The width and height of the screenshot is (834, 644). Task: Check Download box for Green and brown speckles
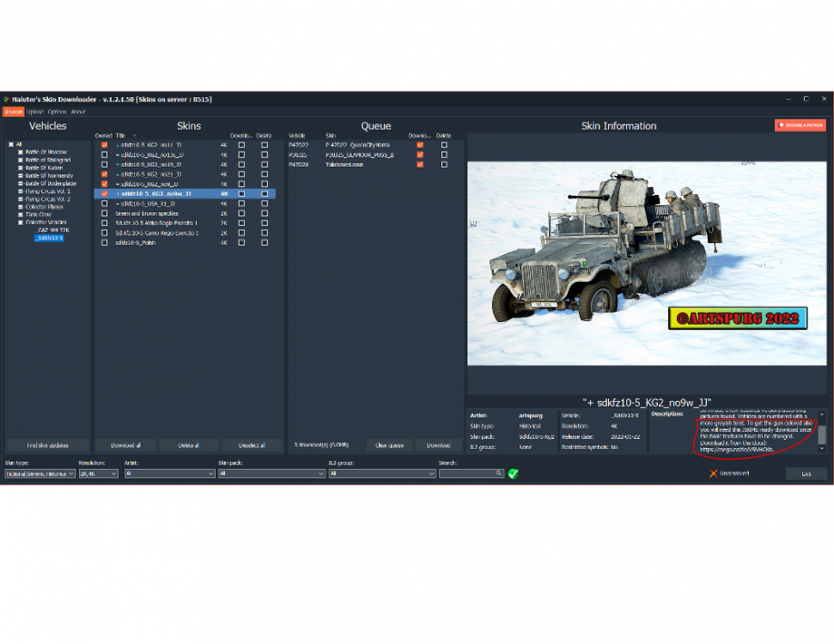241,213
